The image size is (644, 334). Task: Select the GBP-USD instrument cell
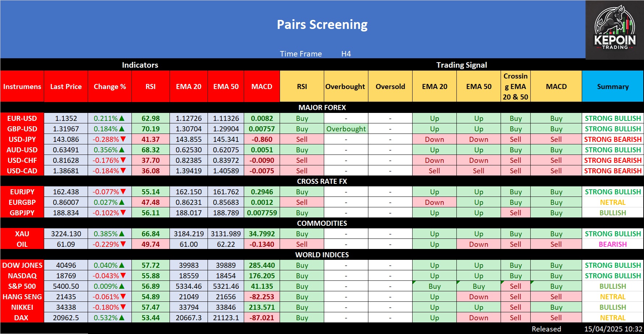[22, 129]
